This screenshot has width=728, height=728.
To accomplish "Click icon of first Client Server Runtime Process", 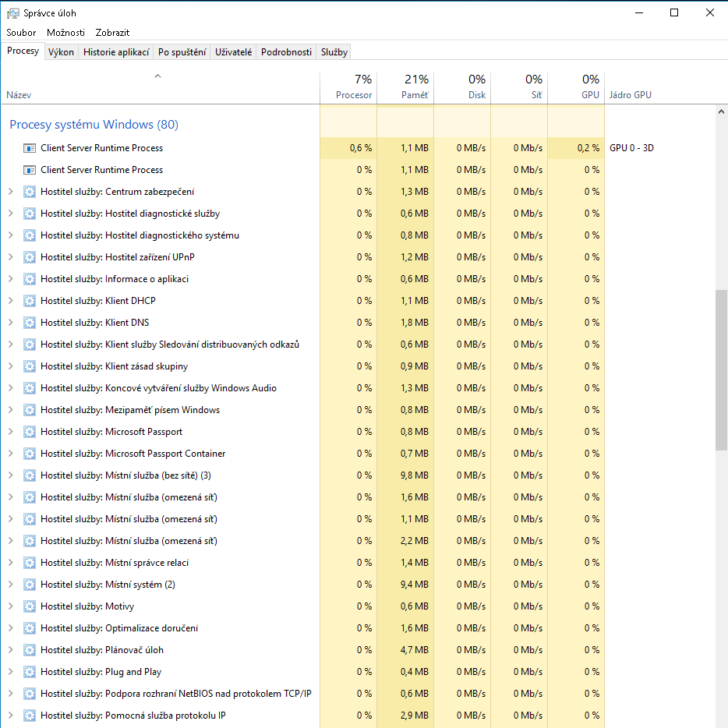I will (30, 148).
